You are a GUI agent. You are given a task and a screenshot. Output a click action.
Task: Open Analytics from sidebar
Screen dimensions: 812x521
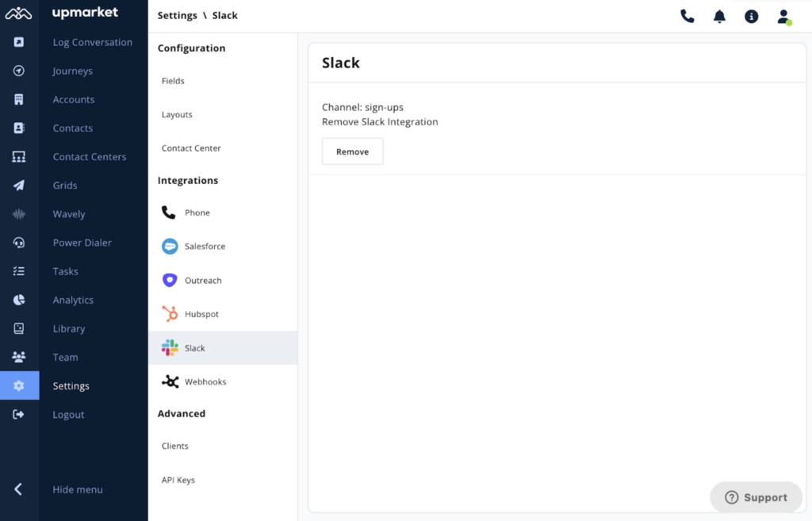[73, 300]
